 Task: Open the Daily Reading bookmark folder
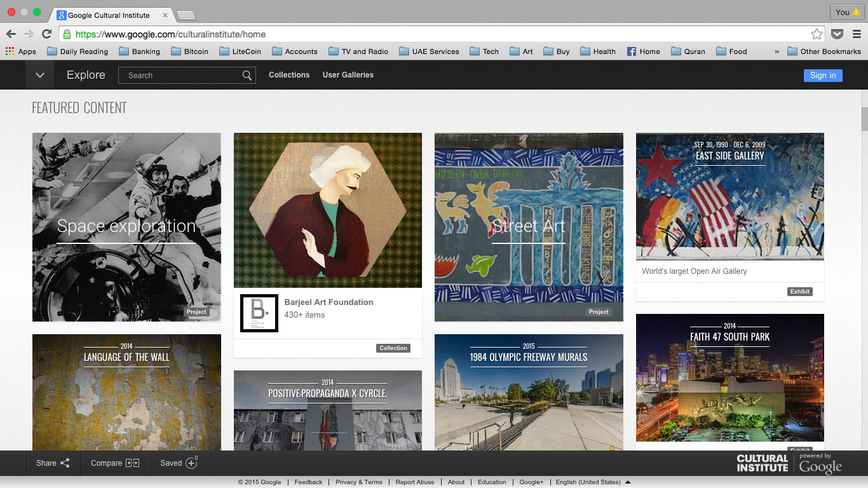tap(78, 51)
